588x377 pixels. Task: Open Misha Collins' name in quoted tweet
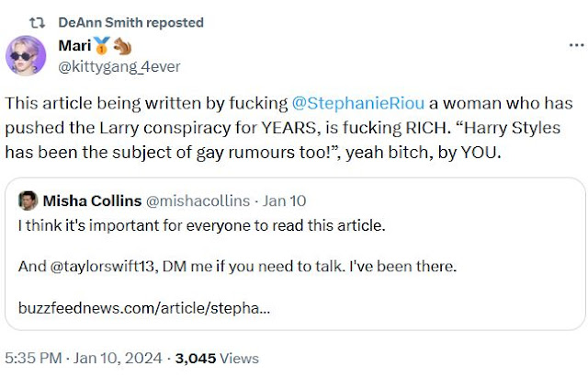pyautogui.click(x=91, y=201)
